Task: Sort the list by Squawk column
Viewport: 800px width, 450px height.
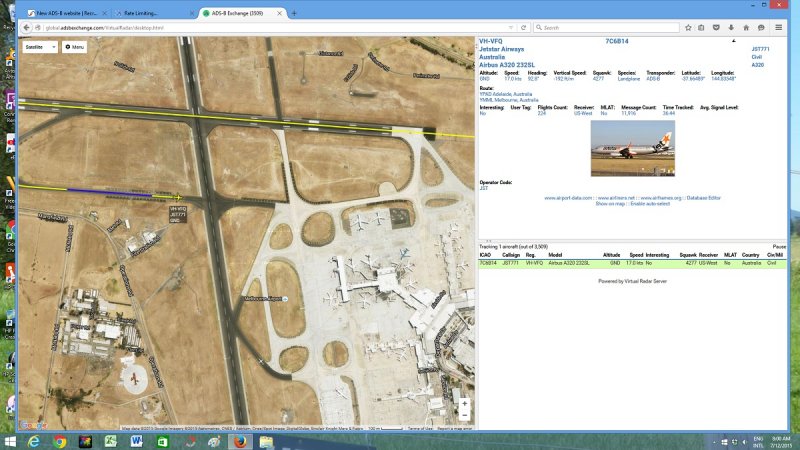Action: click(x=688, y=255)
